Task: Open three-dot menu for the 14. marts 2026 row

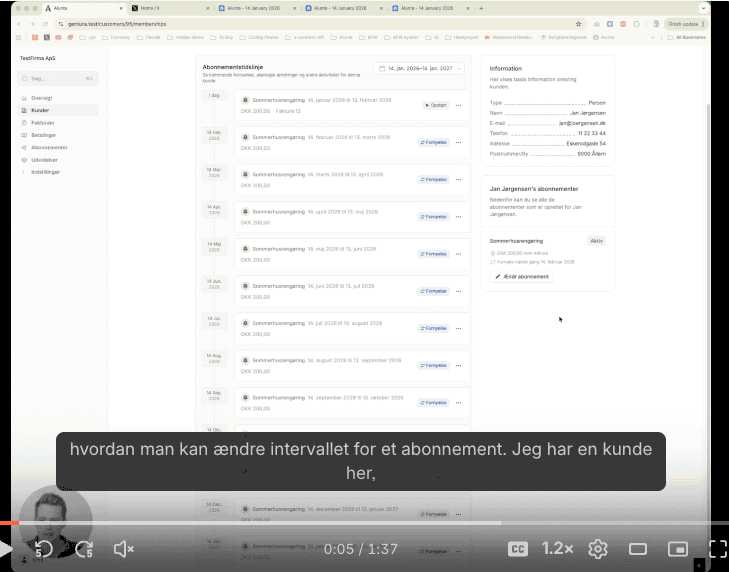Action: coord(458,180)
